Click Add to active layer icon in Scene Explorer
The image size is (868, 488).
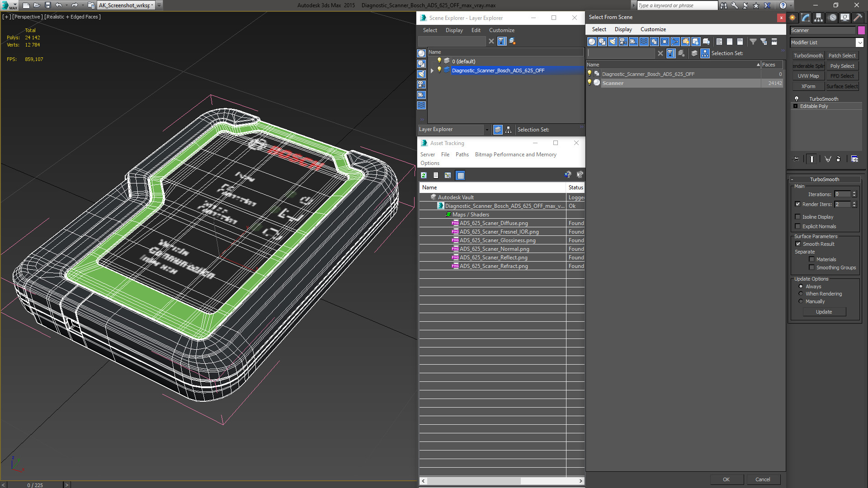click(512, 41)
